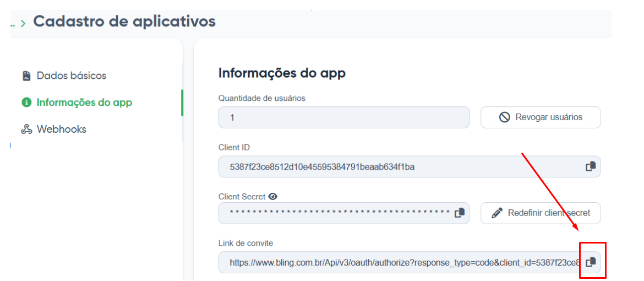
Task: Copy the Link de convite URL
Action: pyautogui.click(x=591, y=262)
